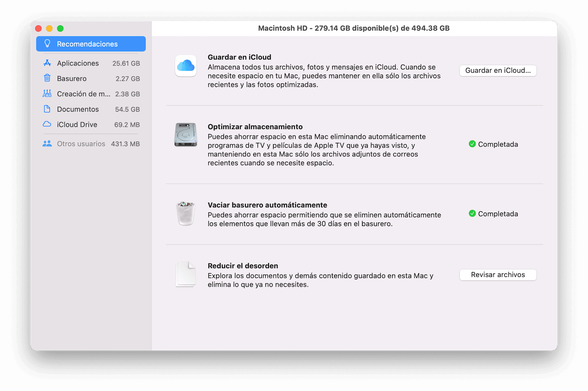Click the 30 días basurero description
The width and height of the screenshot is (588, 391).
tap(324, 219)
